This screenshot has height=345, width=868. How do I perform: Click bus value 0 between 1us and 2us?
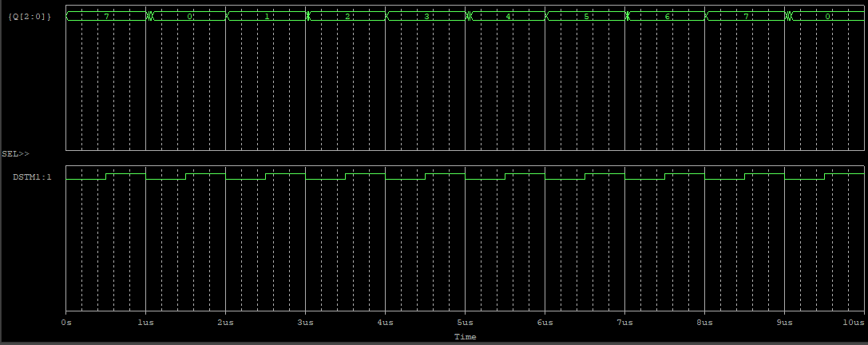(189, 17)
